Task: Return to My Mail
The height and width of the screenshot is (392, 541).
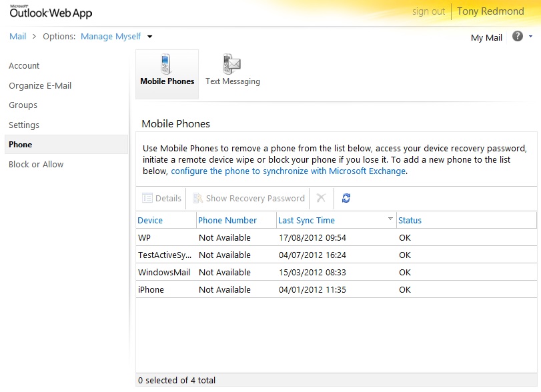Action: (x=486, y=37)
